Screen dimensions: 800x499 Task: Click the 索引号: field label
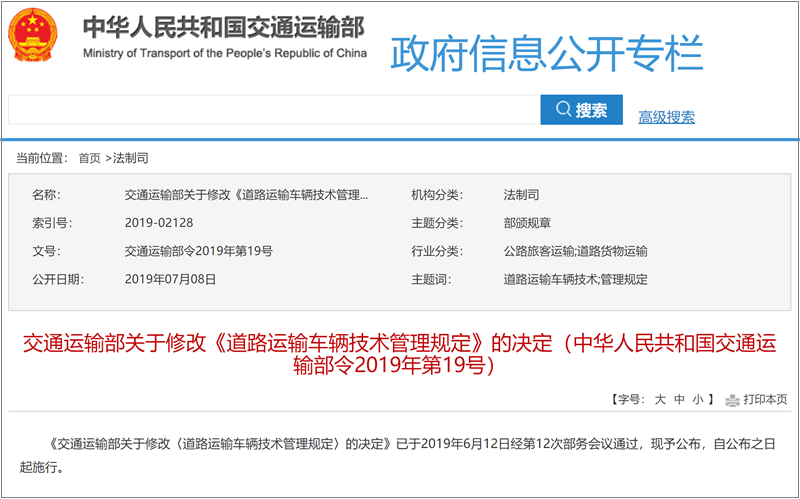click(x=52, y=223)
